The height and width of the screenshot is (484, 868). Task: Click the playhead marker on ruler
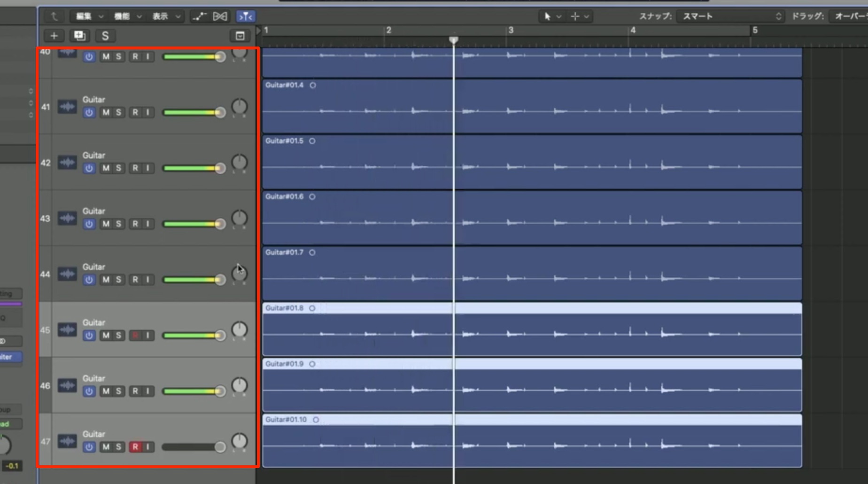[x=453, y=40]
